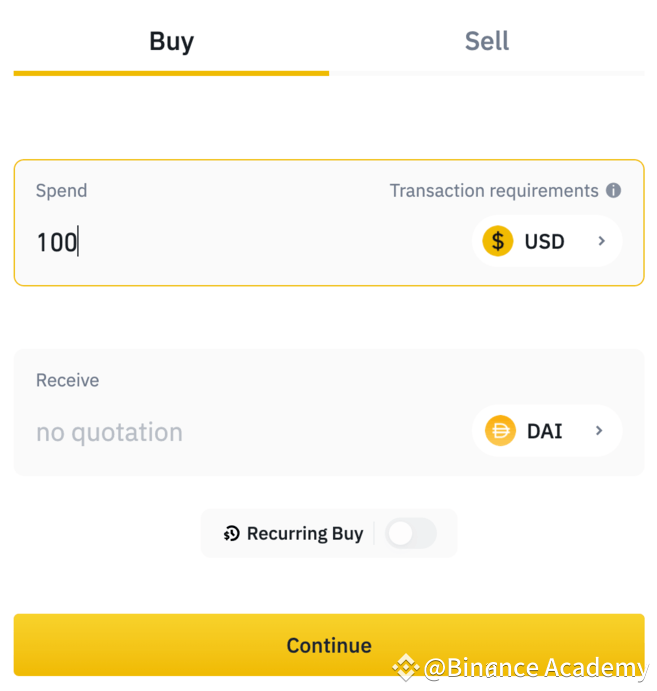Click the info icon beside Transaction requirements
Image resolution: width=657 pixels, height=691 pixels.
coord(613,191)
